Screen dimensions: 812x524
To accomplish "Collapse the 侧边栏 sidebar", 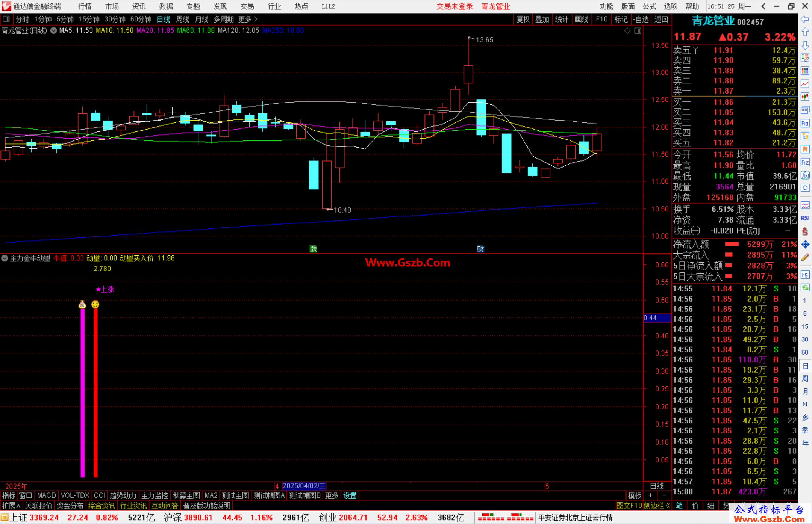I will click(x=657, y=506).
